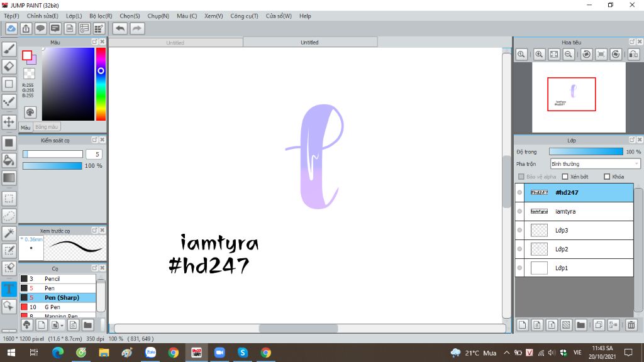Toggle the Bảo vệ alpha checkbox

521,177
